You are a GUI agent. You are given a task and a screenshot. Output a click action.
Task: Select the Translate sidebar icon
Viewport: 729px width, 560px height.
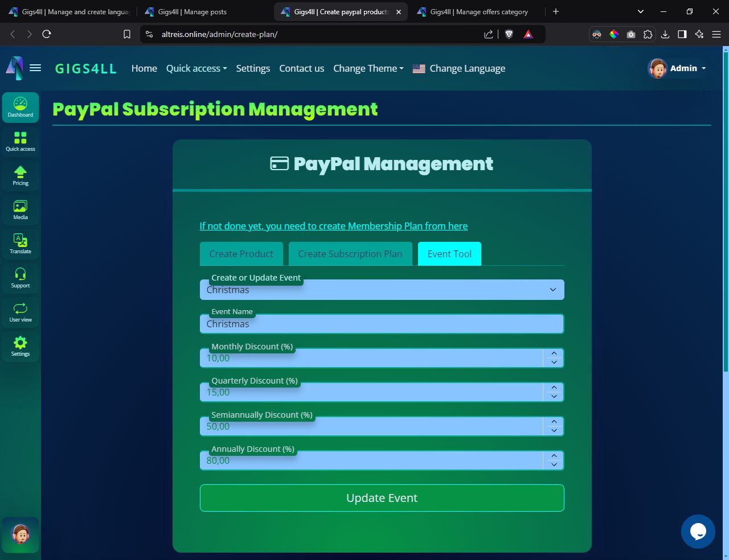[21, 244]
